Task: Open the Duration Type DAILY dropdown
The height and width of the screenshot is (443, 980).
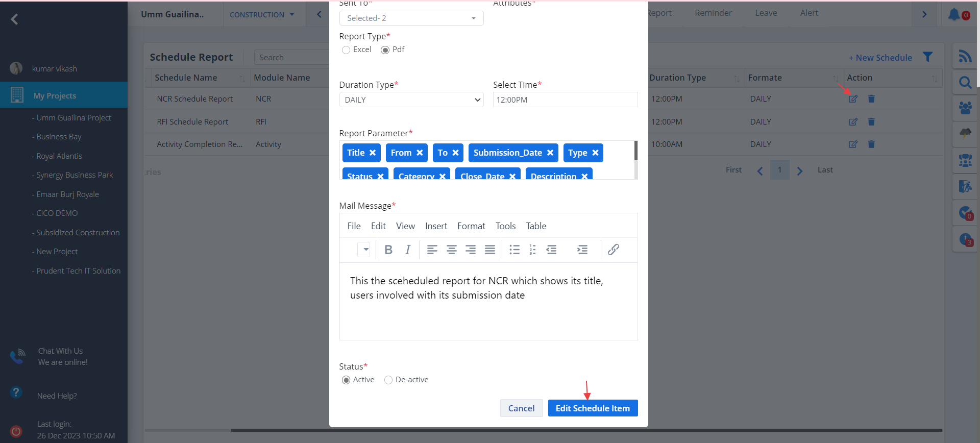Action: point(411,100)
